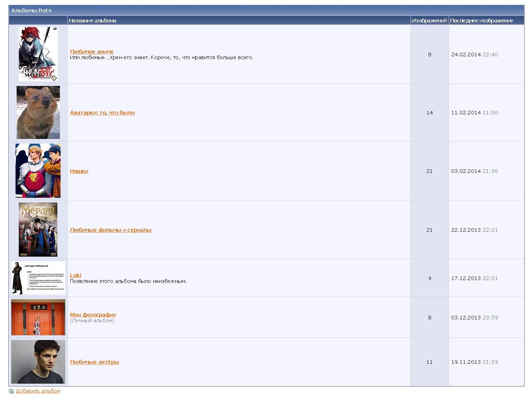Click image count 14 in Аватарки row
This screenshot has height=401, width=532.
(430, 113)
